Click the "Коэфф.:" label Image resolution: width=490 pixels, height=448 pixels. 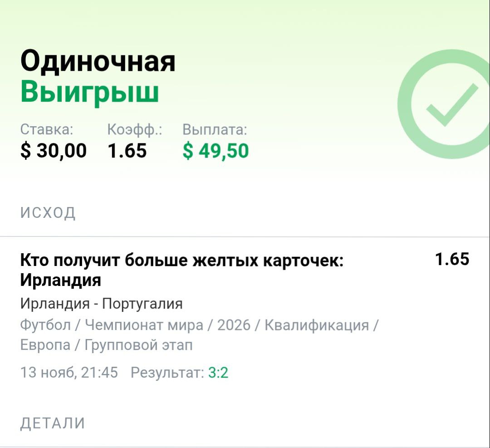pyautogui.click(x=135, y=130)
